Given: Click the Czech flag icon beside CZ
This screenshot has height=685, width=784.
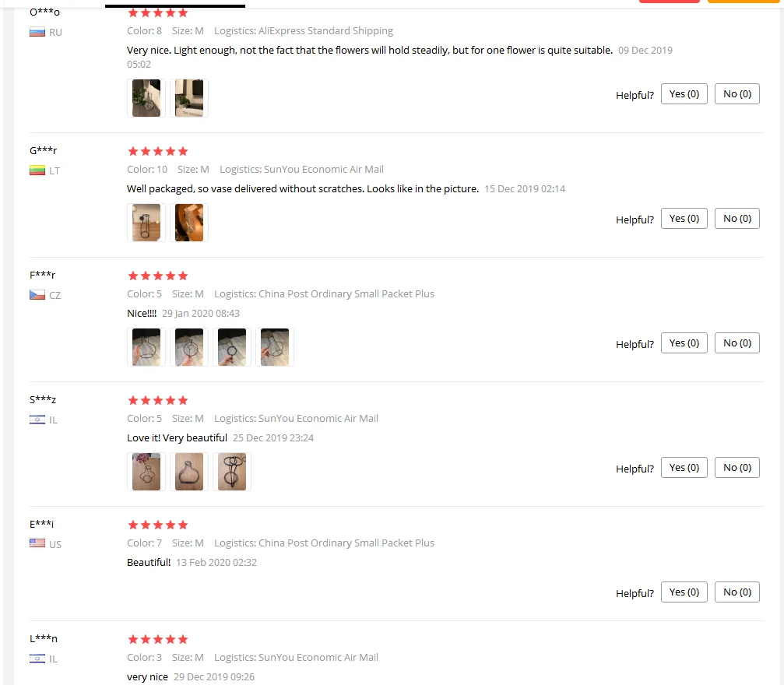Looking at the screenshot, I should tap(37, 295).
